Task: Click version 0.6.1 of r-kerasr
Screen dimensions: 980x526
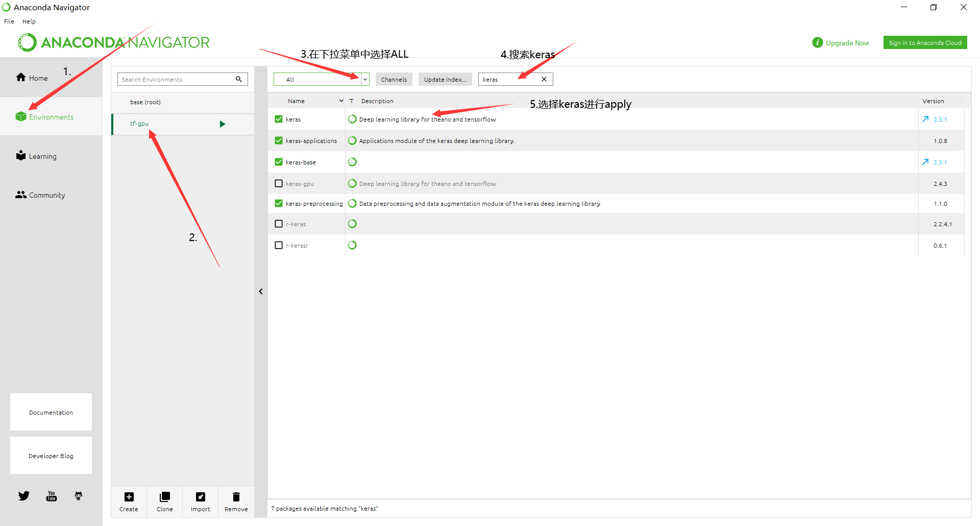Action: coord(940,246)
